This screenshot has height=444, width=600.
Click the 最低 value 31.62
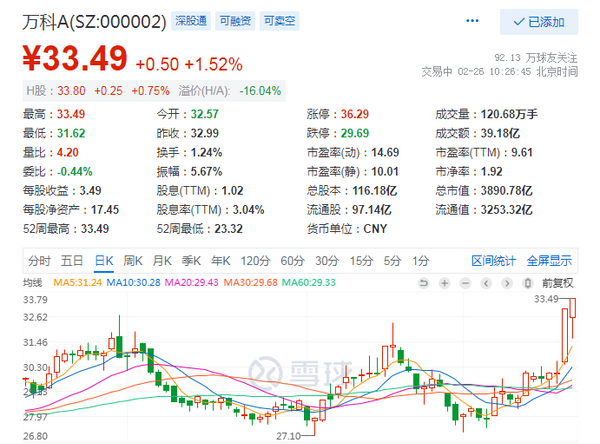(x=71, y=133)
